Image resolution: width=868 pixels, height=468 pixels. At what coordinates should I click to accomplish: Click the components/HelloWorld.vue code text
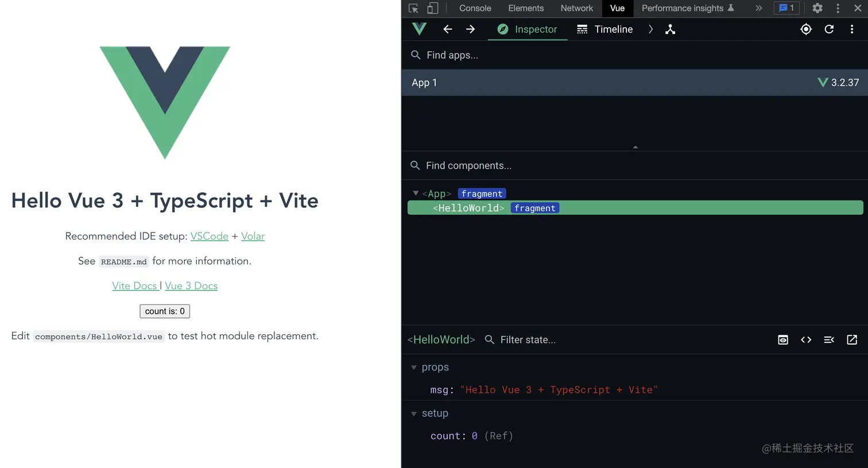(99, 337)
